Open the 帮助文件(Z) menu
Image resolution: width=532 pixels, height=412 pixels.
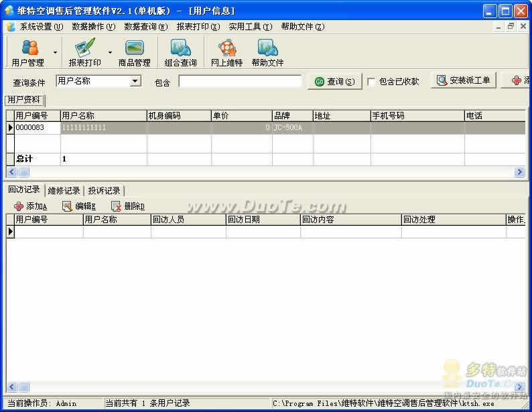[x=302, y=26]
